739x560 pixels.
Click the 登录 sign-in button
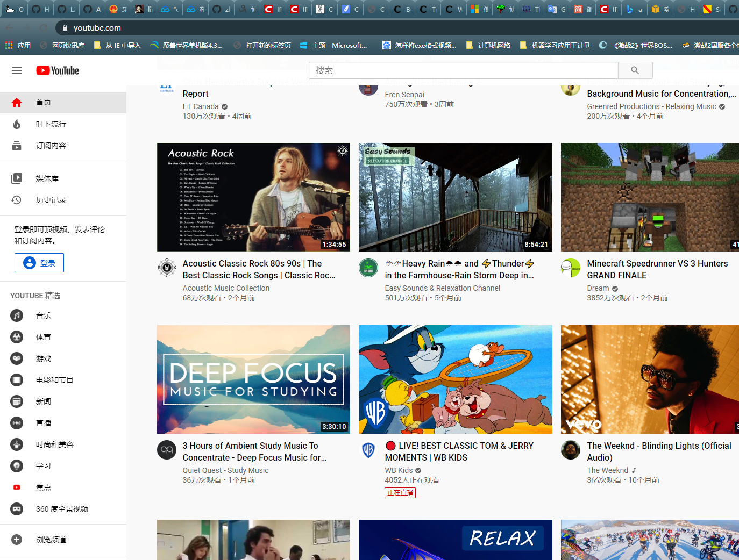click(39, 263)
